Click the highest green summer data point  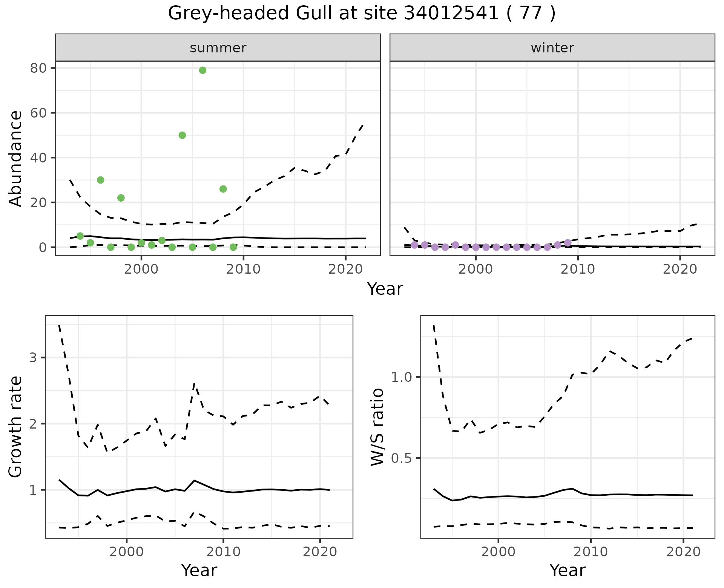[202, 70]
